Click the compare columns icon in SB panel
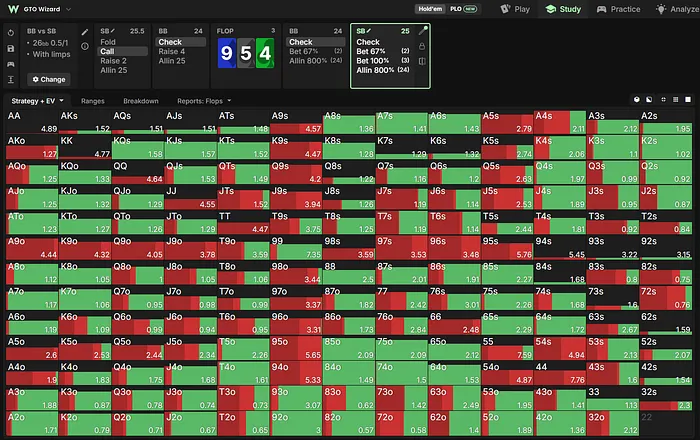The image size is (700, 440). coord(422,61)
